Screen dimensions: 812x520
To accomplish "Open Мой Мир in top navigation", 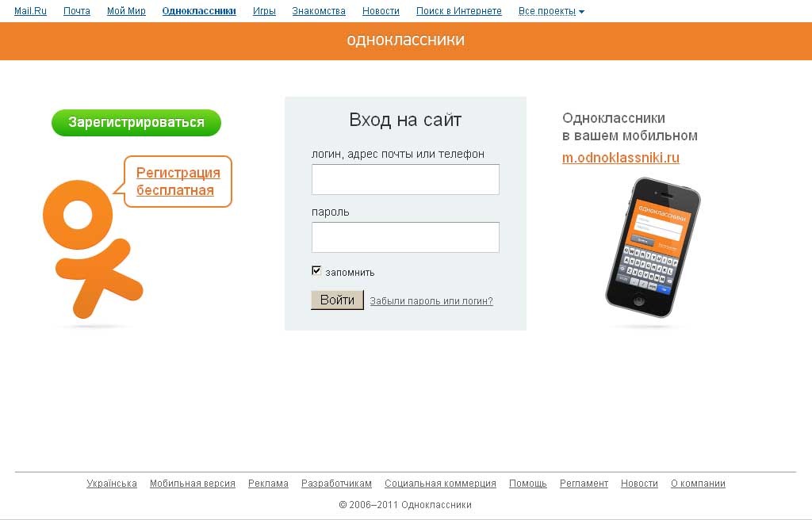I will [126, 11].
